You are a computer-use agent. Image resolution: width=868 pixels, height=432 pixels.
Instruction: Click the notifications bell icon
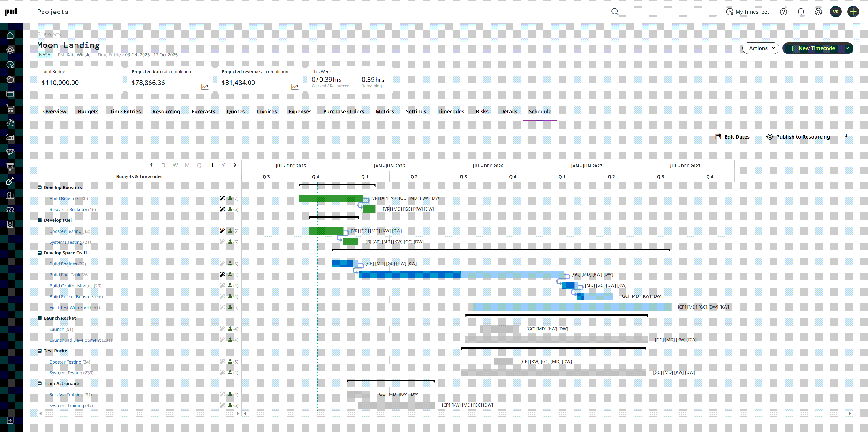(801, 11)
